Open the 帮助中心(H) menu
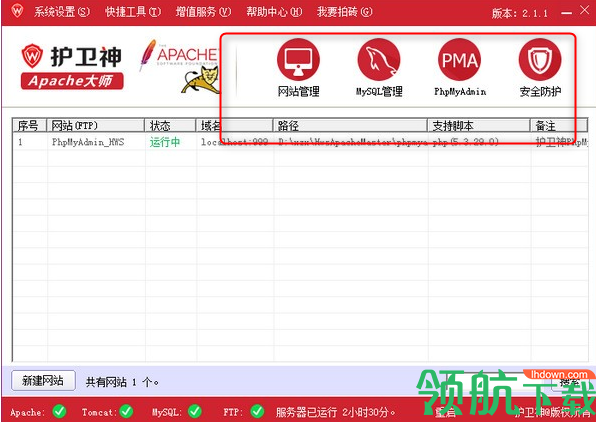The image size is (596, 422). [x=274, y=12]
